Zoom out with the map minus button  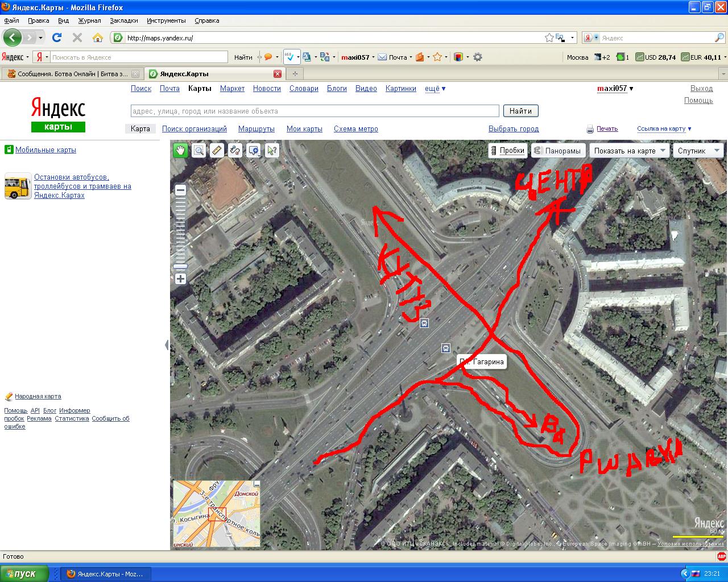[180, 190]
